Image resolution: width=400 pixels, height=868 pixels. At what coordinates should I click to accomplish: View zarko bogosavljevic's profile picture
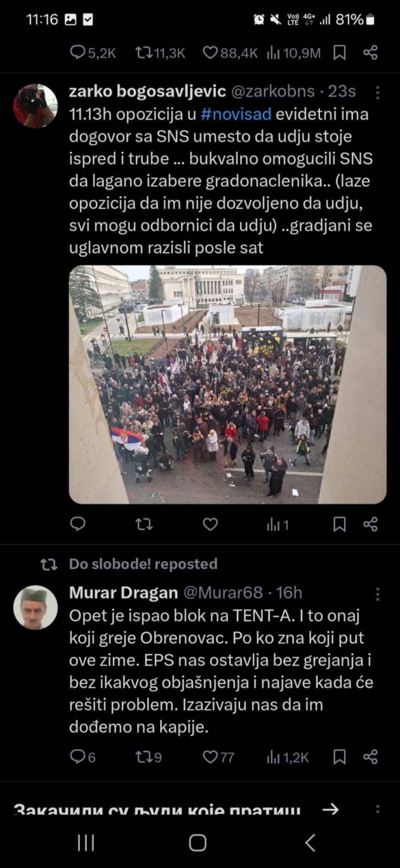tap(36, 106)
